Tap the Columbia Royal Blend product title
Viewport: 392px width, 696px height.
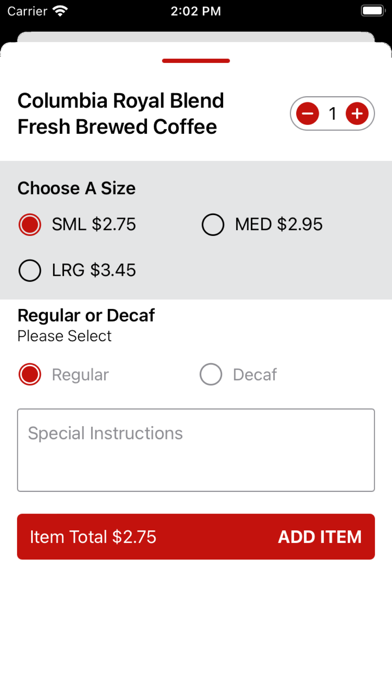point(121,114)
